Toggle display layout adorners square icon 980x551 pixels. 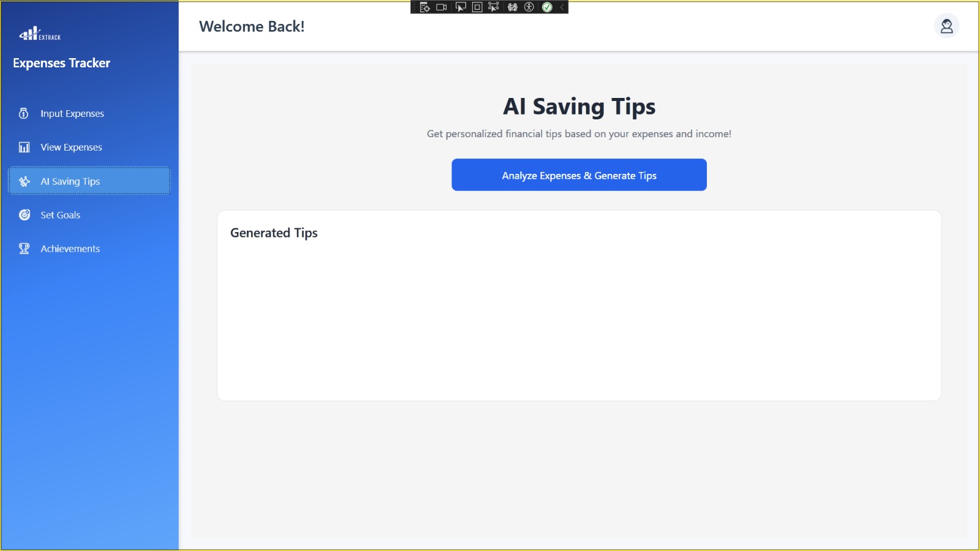coord(477,7)
